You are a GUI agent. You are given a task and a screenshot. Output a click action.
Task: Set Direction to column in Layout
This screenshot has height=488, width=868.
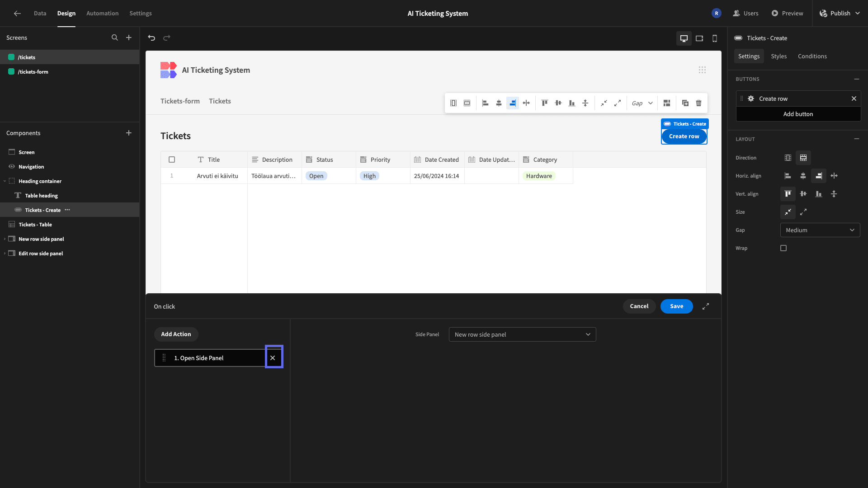[788, 158]
